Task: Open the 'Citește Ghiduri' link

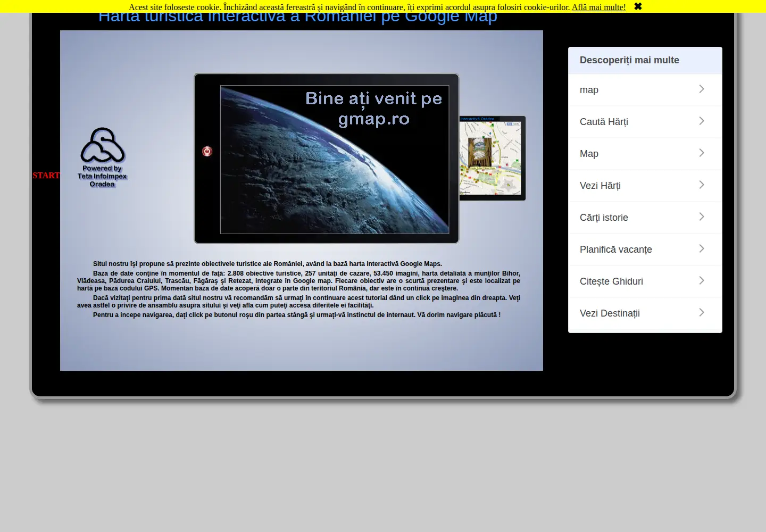Action: pyautogui.click(x=645, y=281)
